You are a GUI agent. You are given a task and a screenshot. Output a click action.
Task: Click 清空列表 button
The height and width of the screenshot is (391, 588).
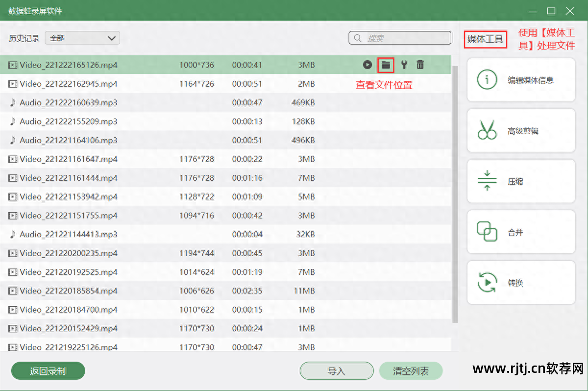pyautogui.click(x=411, y=371)
